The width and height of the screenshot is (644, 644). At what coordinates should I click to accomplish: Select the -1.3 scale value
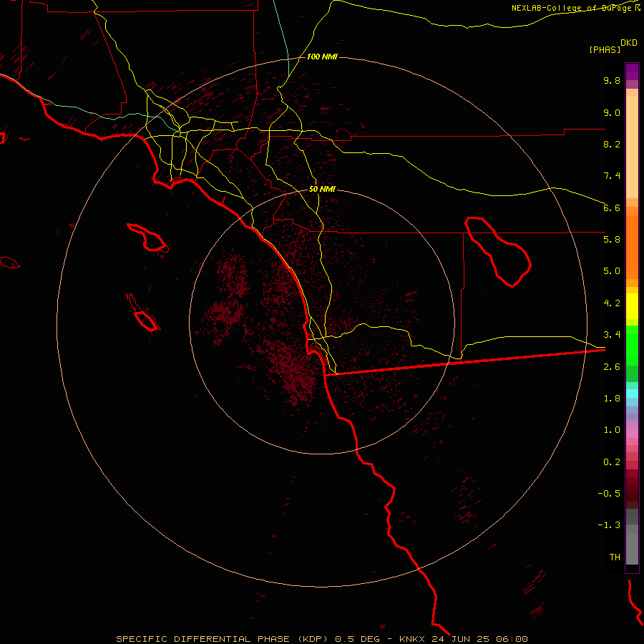pos(609,525)
